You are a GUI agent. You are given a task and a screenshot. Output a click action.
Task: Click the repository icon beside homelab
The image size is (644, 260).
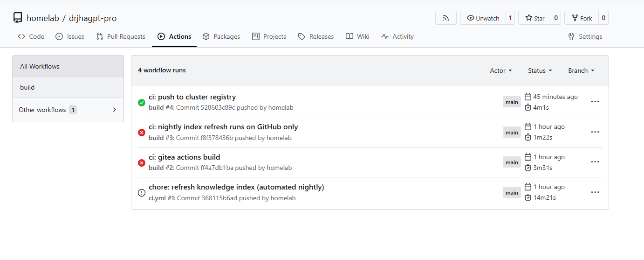pyautogui.click(x=18, y=18)
